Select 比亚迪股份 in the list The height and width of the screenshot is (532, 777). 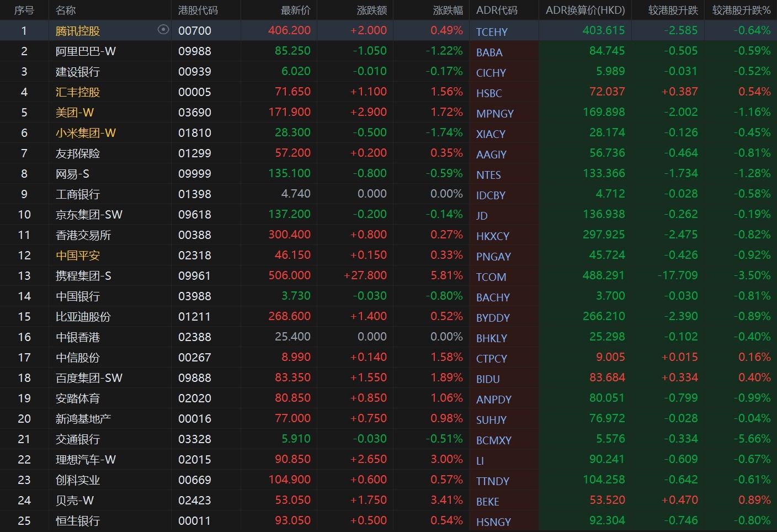(x=83, y=317)
